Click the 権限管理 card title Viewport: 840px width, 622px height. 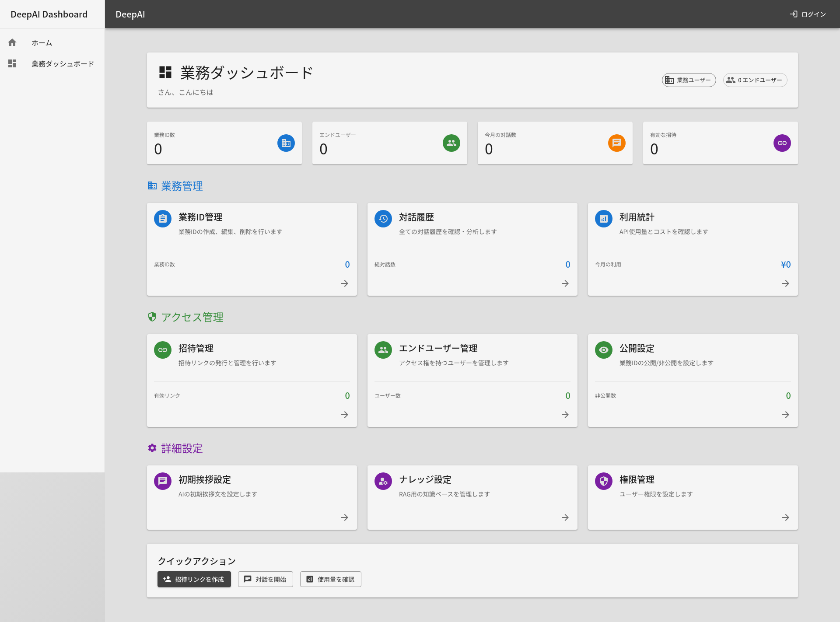[x=637, y=480]
